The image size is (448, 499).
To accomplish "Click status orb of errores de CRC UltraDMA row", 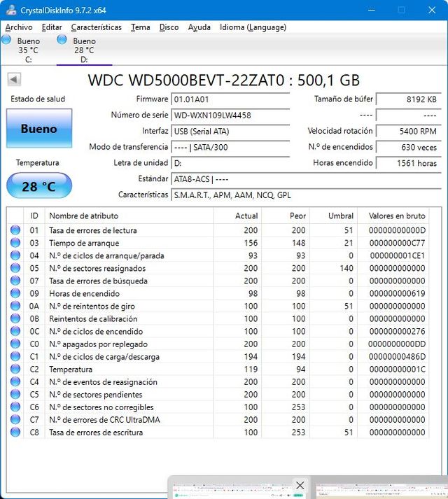I will click(x=15, y=419).
